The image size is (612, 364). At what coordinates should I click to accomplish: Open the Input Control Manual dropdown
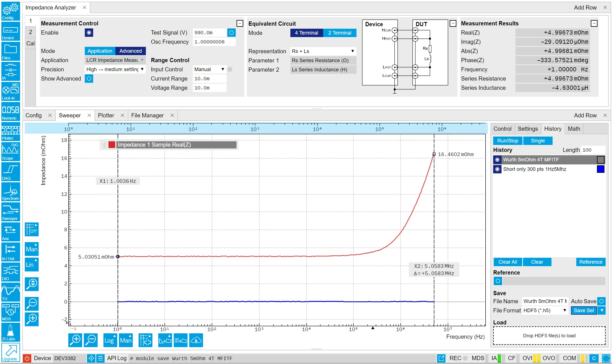(x=209, y=69)
